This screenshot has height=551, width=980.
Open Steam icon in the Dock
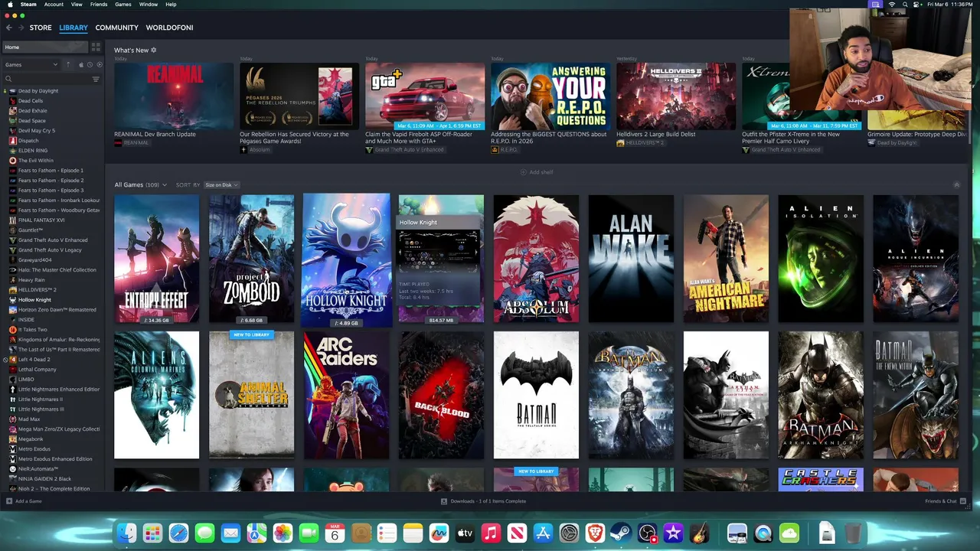pyautogui.click(x=621, y=533)
